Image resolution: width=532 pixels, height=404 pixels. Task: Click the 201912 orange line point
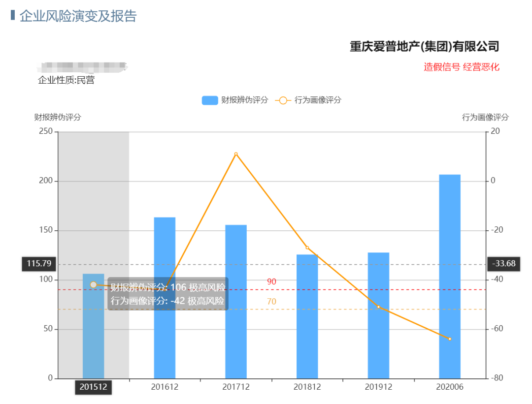[378, 307]
